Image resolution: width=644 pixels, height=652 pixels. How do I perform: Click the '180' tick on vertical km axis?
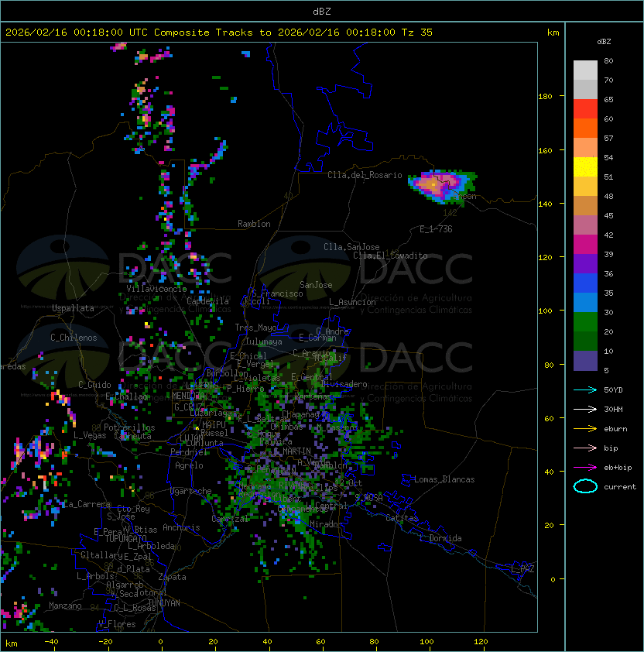click(545, 97)
